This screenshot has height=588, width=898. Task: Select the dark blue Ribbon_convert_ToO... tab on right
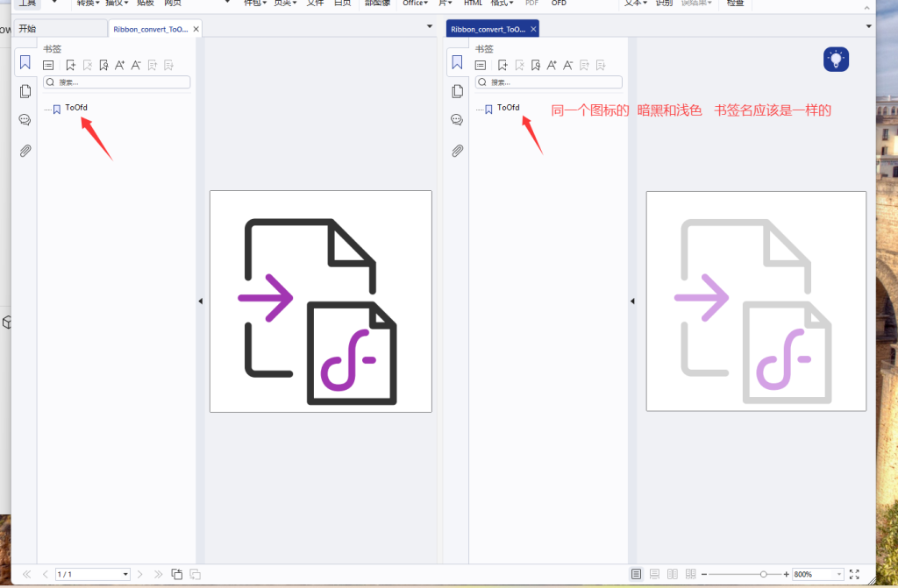click(488, 29)
